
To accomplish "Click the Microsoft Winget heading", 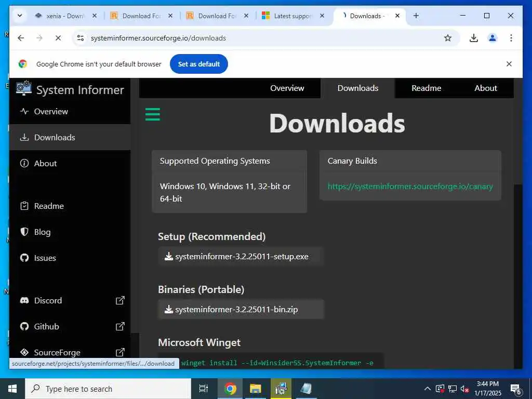I will pyautogui.click(x=199, y=342).
